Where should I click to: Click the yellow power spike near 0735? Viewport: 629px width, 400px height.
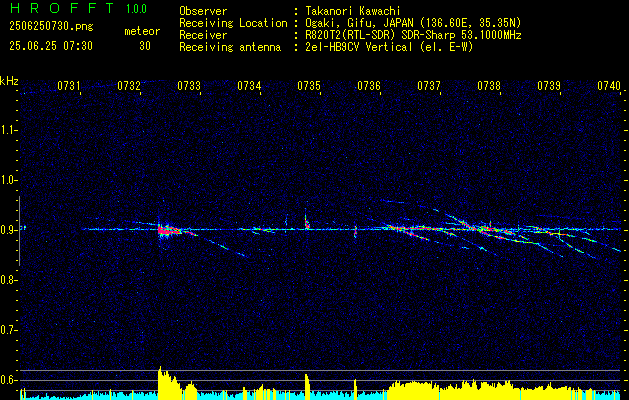coord(307,387)
